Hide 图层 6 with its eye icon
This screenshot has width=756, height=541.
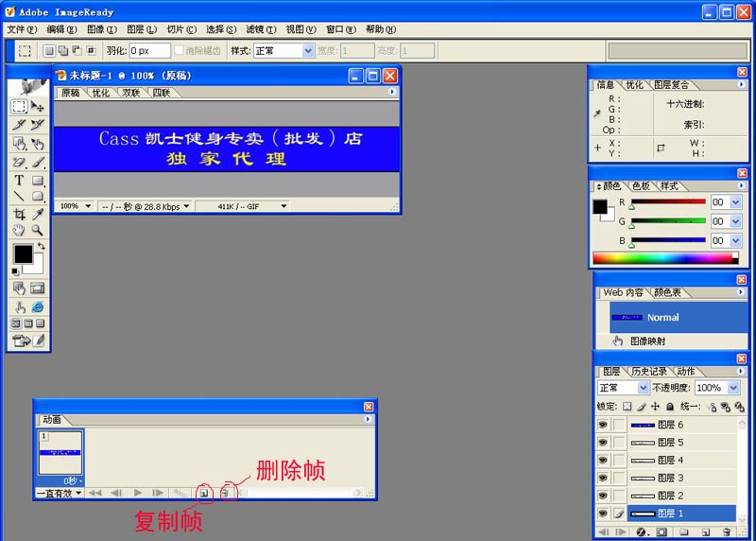[603, 425]
